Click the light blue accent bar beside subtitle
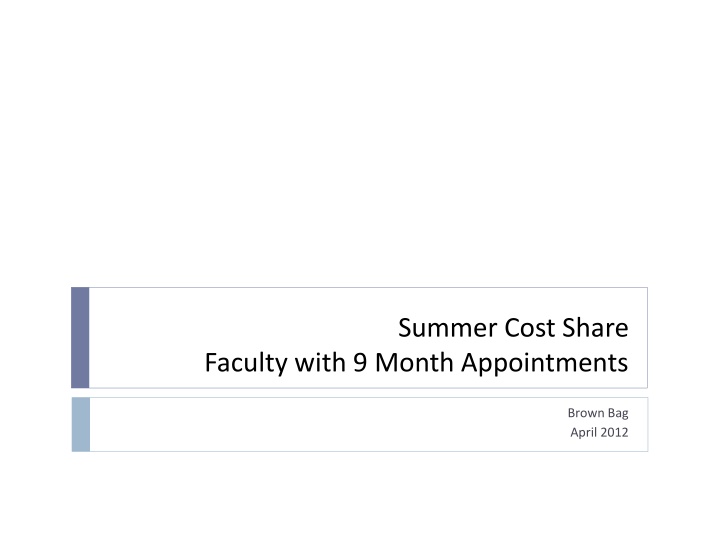 [x=80, y=424]
